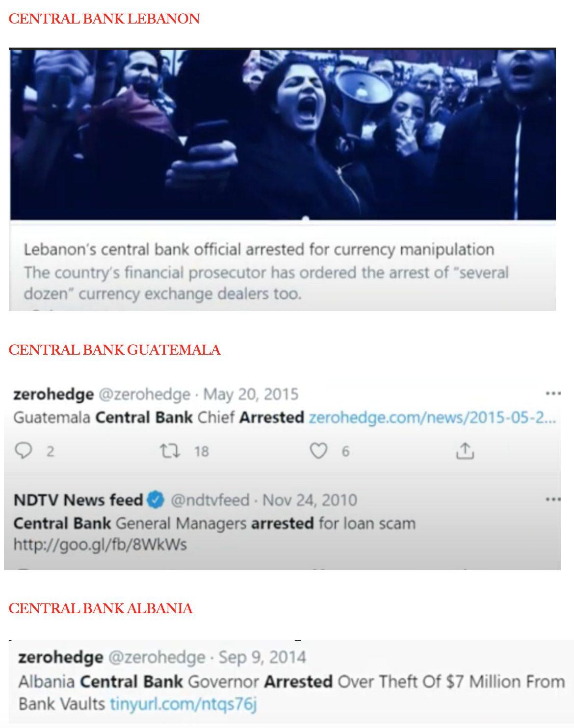Click the May 20, 2015 tweet date
Screen dimensions: 574x728
click(251, 394)
